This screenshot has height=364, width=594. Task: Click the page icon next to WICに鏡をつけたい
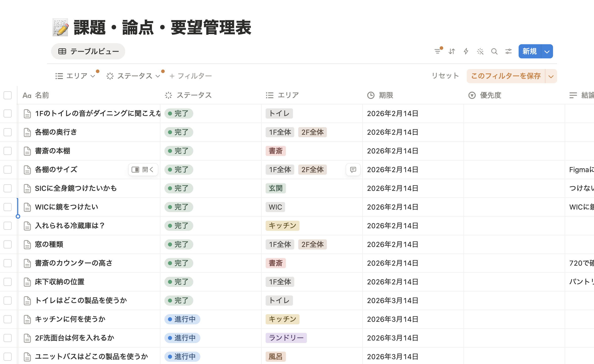[27, 207]
